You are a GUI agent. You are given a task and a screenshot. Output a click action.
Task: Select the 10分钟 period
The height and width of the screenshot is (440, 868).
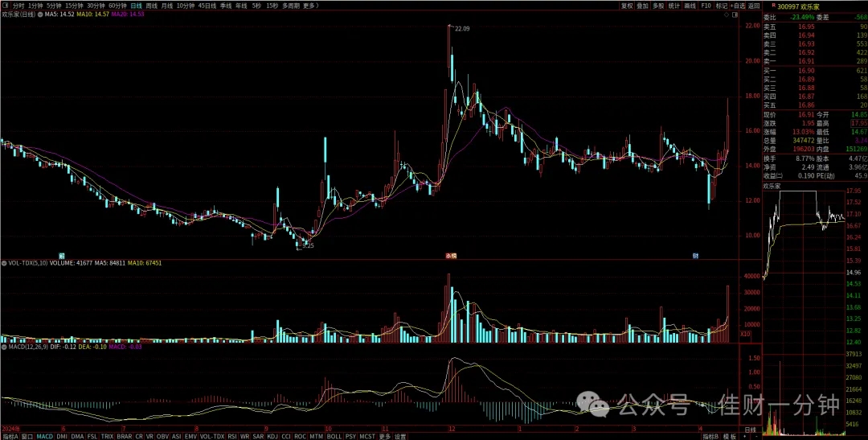click(186, 6)
